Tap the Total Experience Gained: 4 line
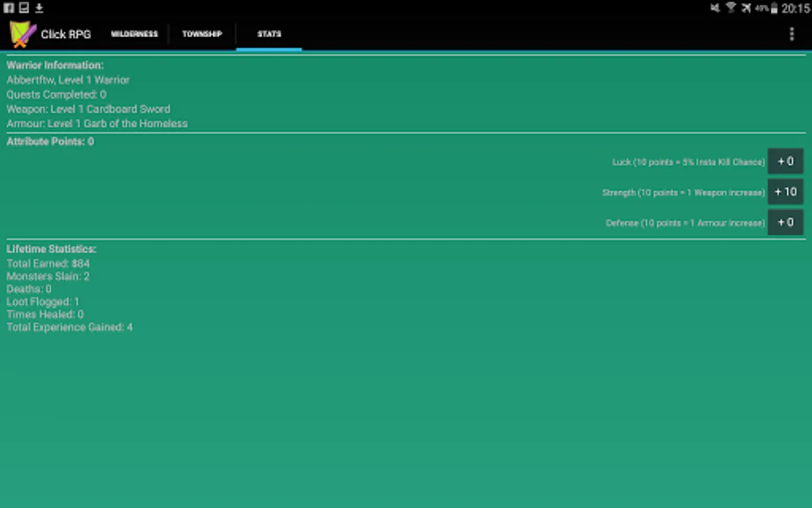The width and height of the screenshot is (812, 508). coord(69,327)
